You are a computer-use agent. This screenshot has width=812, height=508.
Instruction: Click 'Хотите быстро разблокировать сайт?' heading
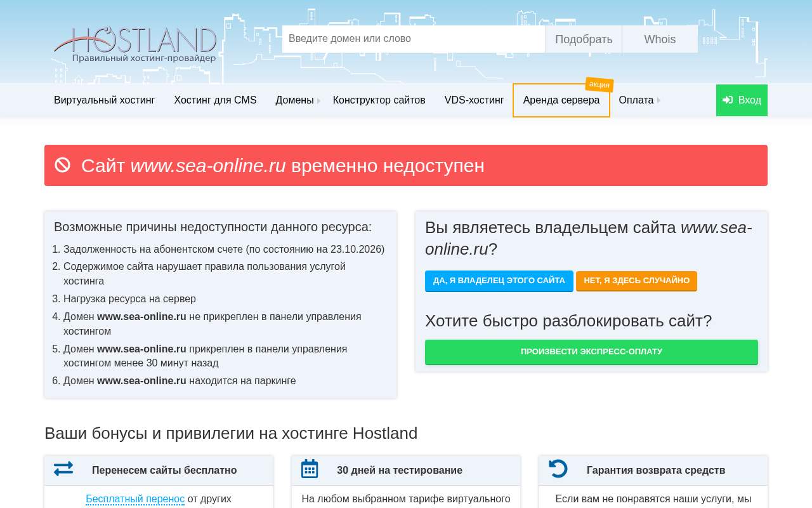click(x=568, y=321)
